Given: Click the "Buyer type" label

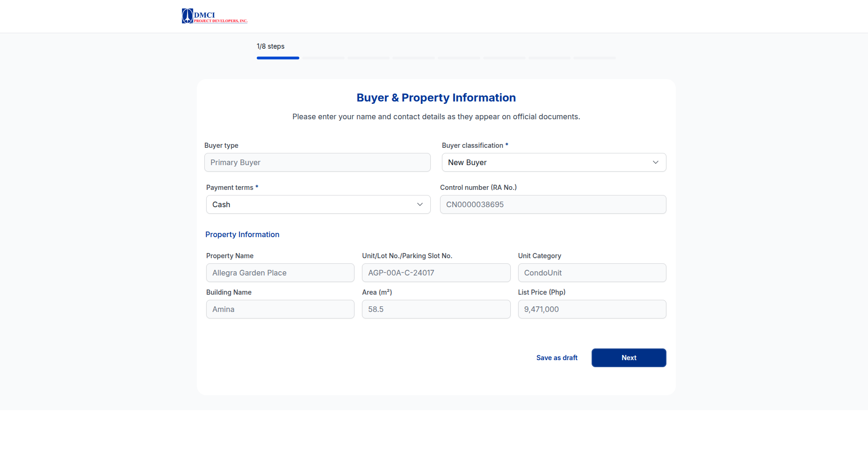Looking at the screenshot, I should [x=221, y=145].
